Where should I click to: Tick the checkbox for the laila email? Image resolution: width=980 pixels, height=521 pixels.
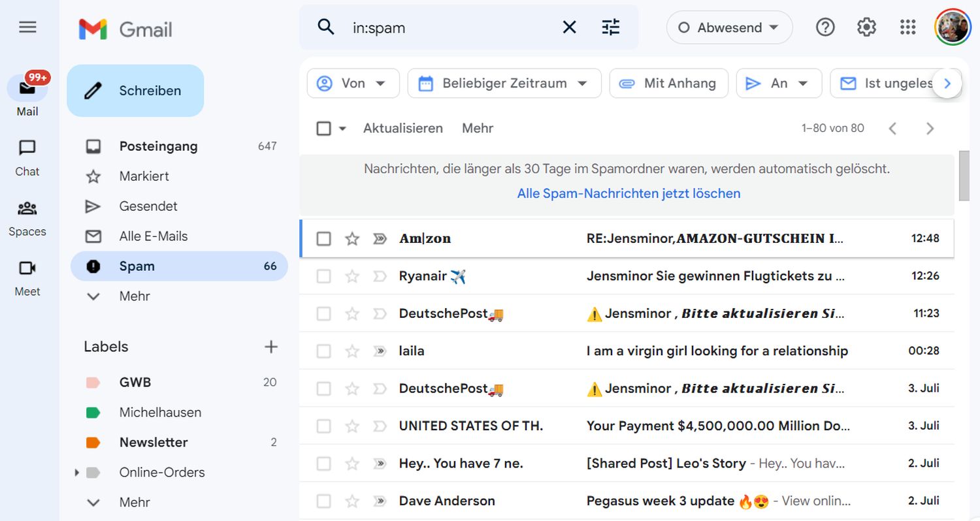(x=323, y=351)
